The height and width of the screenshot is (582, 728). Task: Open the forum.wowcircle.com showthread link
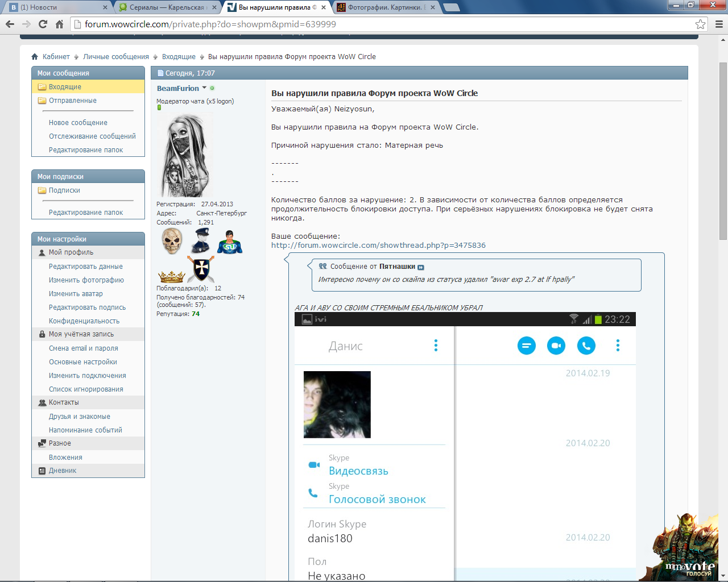pyautogui.click(x=378, y=246)
